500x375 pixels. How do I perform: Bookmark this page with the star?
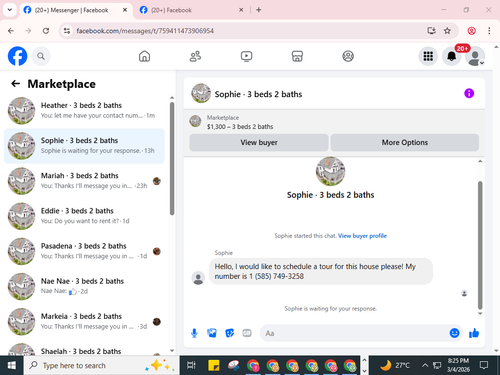(x=447, y=31)
